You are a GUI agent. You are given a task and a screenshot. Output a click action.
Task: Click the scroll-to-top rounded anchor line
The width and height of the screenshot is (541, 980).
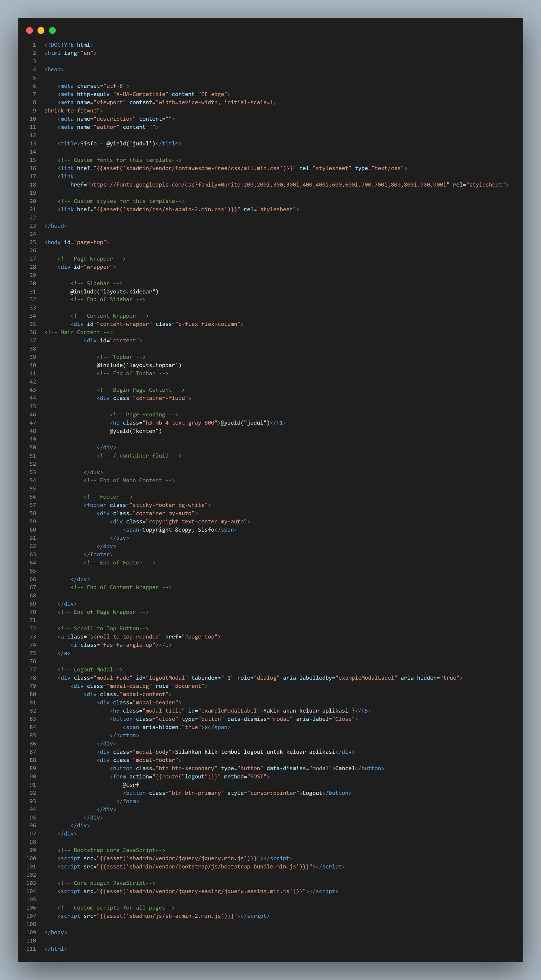139,637
